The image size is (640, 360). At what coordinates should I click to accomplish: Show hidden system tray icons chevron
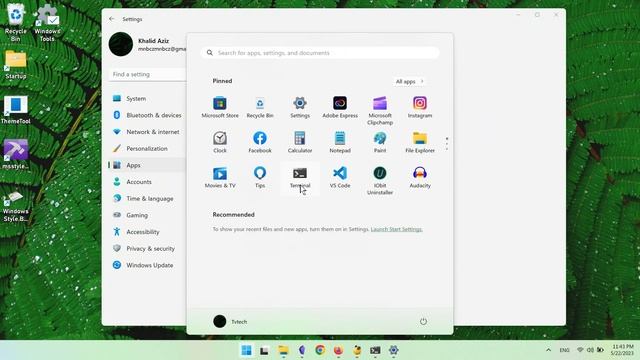click(x=548, y=350)
